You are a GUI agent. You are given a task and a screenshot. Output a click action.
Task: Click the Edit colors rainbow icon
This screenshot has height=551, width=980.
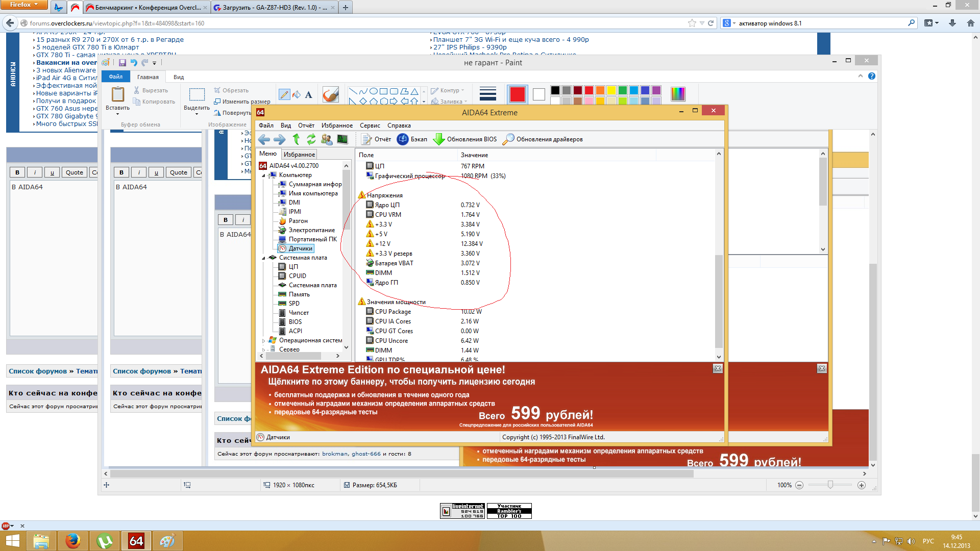pos(677,94)
